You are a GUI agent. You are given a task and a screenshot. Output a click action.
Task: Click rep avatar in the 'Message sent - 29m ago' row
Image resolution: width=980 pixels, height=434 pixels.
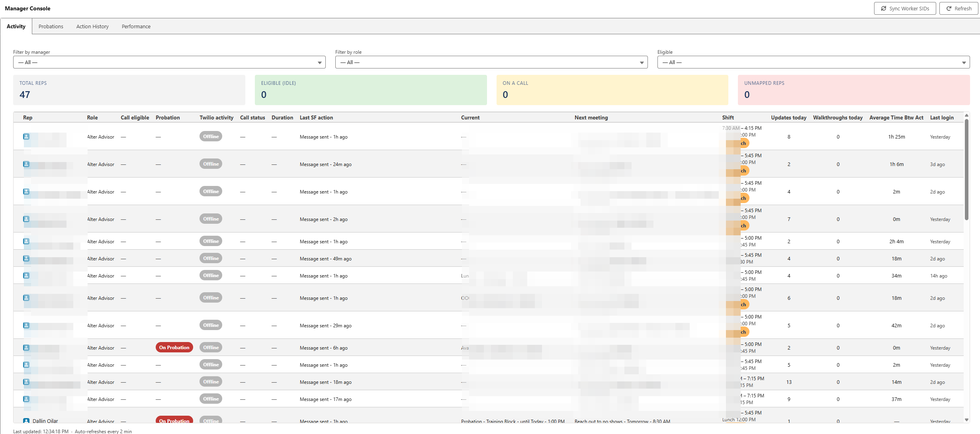click(26, 325)
